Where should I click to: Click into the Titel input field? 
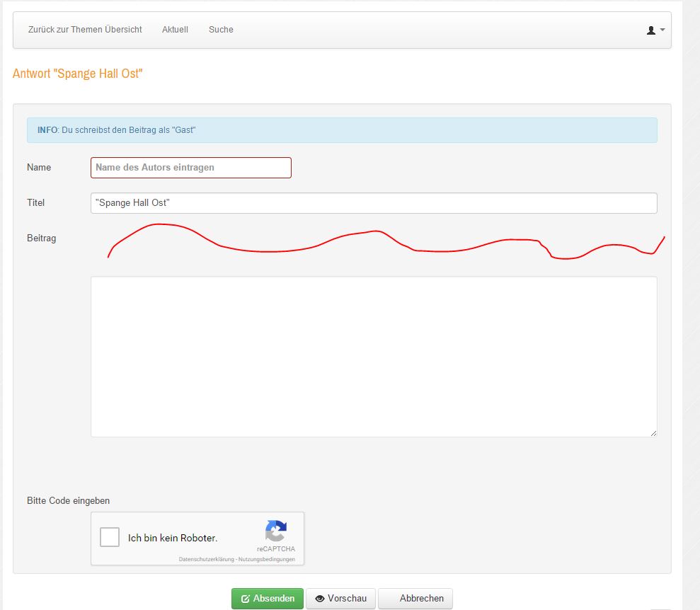click(374, 202)
